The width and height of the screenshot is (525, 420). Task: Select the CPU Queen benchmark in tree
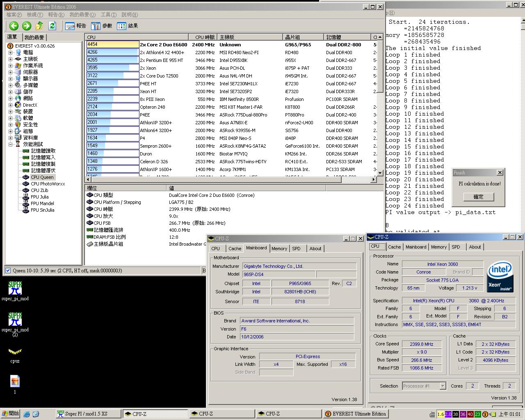click(38, 177)
